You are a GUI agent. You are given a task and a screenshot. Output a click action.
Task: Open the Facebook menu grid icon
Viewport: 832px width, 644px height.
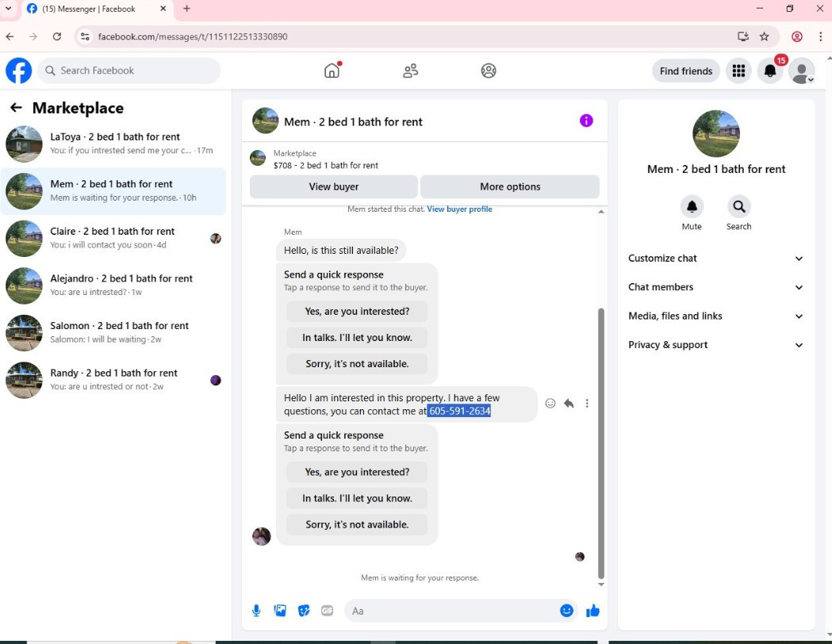point(738,71)
